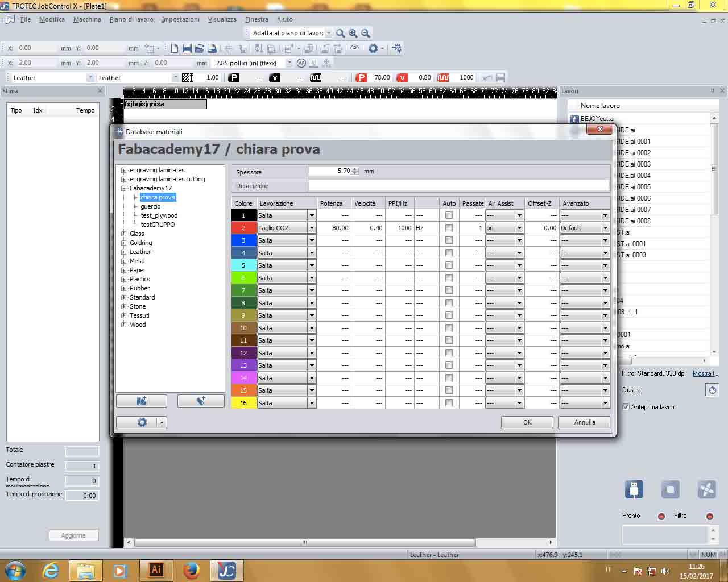Create a new plate document icon
The height and width of the screenshot is (582, 728).
coord(175,48)
